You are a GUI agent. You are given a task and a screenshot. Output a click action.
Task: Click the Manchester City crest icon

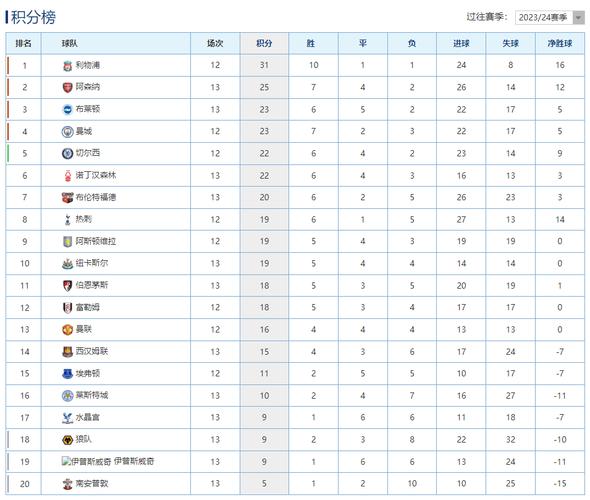(67, 132)
